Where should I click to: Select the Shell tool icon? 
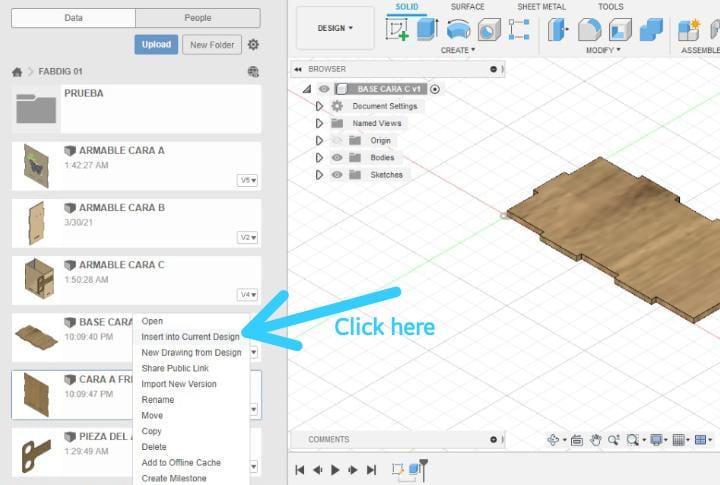620,29
